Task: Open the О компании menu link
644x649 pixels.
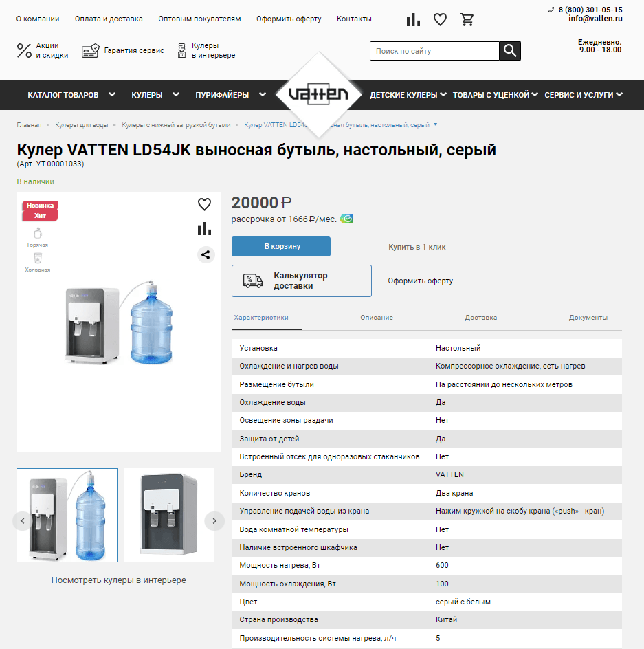Action: 38,19
